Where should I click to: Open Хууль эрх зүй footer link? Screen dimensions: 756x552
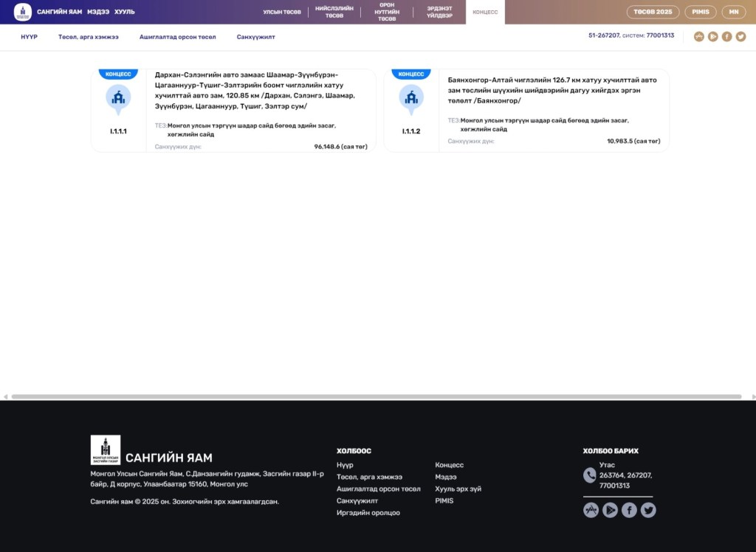[x=458, y=489]
